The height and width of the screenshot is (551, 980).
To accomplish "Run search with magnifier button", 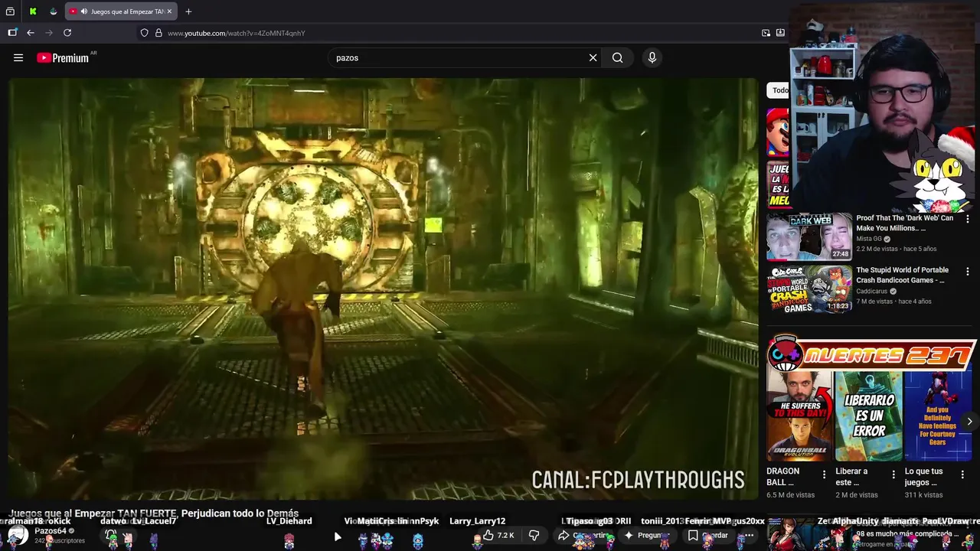I will click(617, 57).
